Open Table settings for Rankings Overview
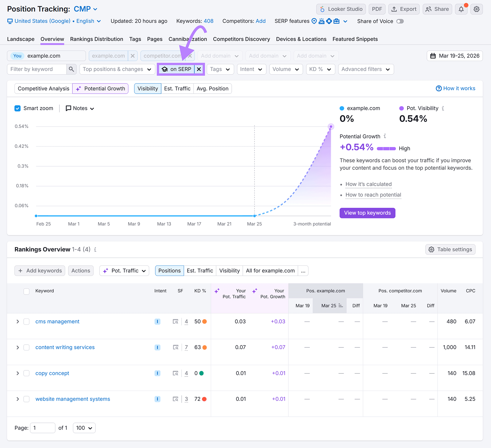The image size is (491, 448). (x=450, y=249)
